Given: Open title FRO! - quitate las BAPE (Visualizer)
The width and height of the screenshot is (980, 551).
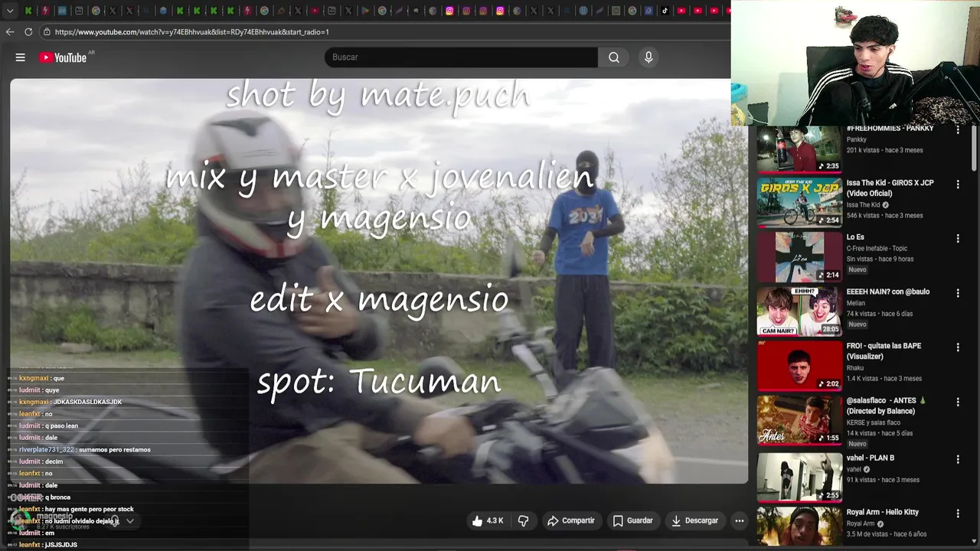Looking at the screenshot, I should [884, 351].
